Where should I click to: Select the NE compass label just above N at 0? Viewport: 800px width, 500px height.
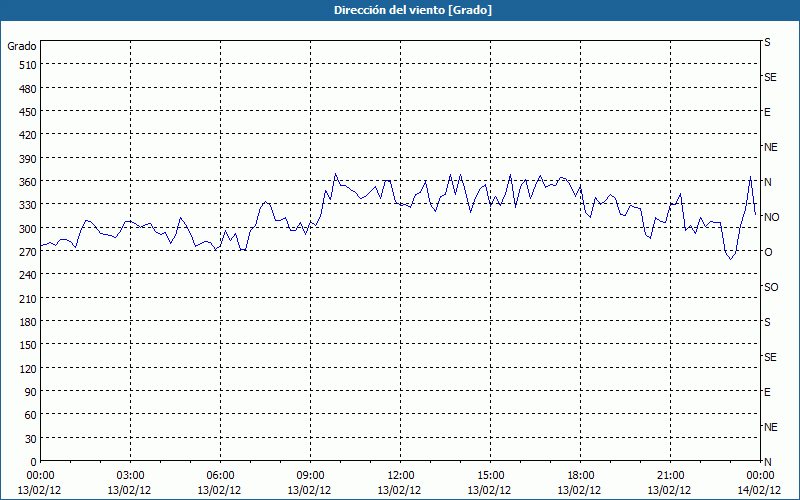(770, 427)
